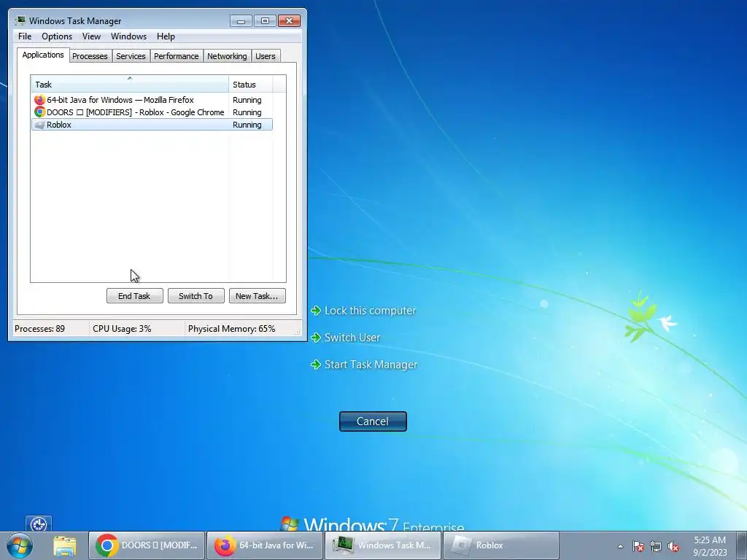Click Physical Memory: 65% in status bar
747x560 pixels.
[231, 329]
